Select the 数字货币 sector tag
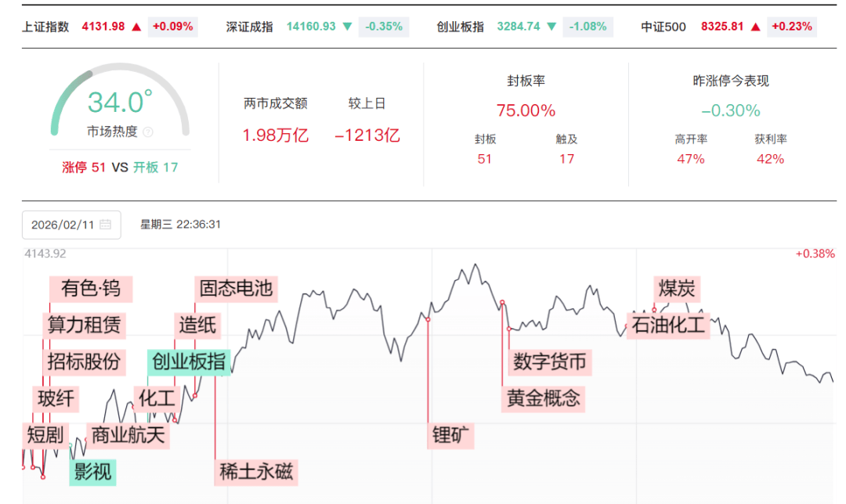 pyautogui.click(x=549, y=362)
